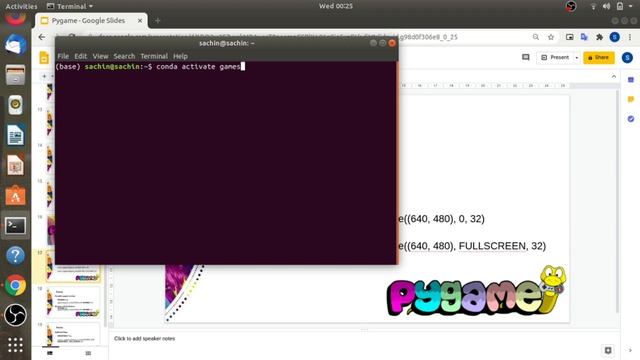Switch to filmstrip view at bottom left
640x360 pixels.
tap(50, 353)
